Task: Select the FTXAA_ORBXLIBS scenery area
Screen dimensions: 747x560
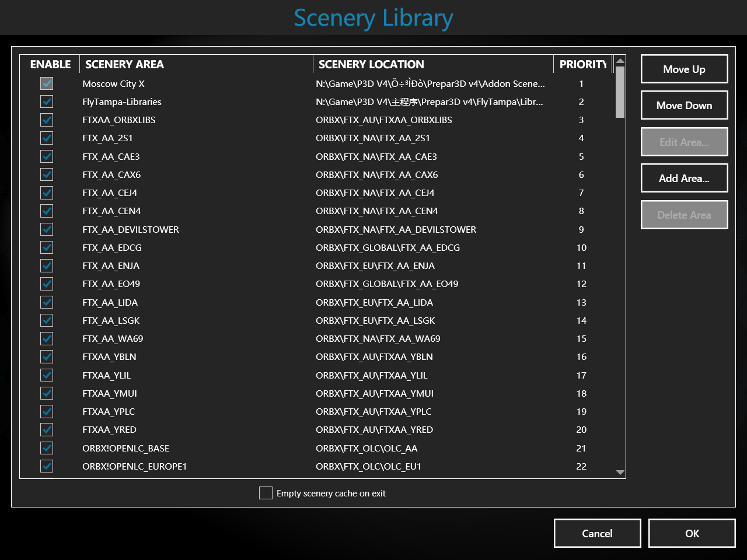Action: click(x=119, y=120)
